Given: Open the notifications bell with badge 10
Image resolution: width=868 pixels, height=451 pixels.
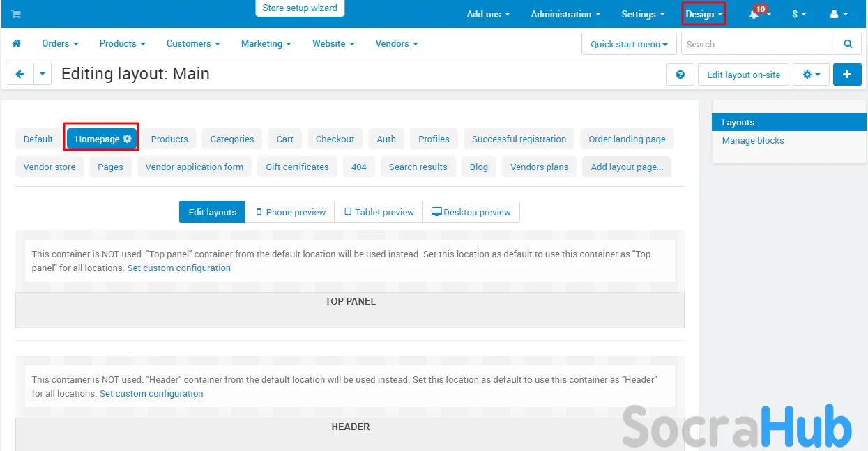Looking at the screenshot, I should click(759, 14).
